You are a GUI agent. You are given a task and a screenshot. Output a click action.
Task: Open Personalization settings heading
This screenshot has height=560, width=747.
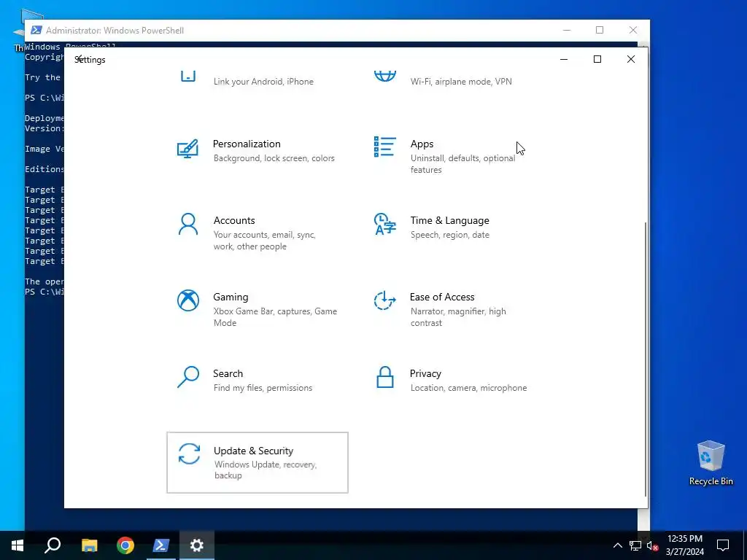coord(247,144)
